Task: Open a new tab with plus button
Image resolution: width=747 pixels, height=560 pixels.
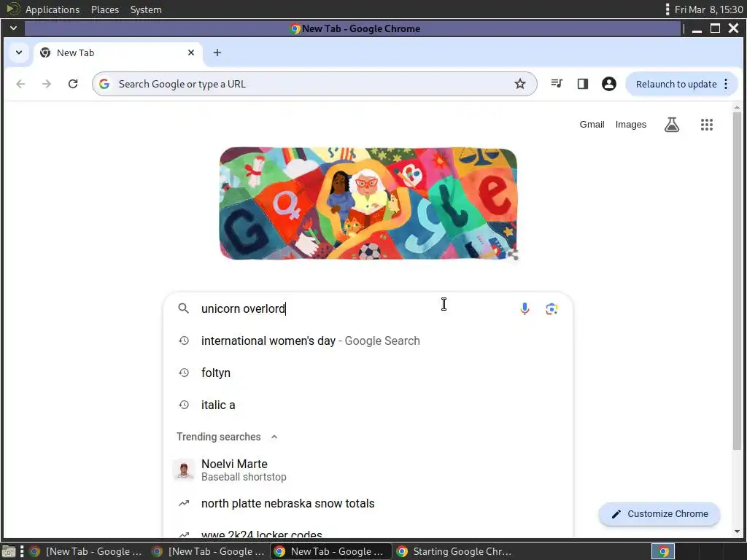Action: [x=217, y=52]
